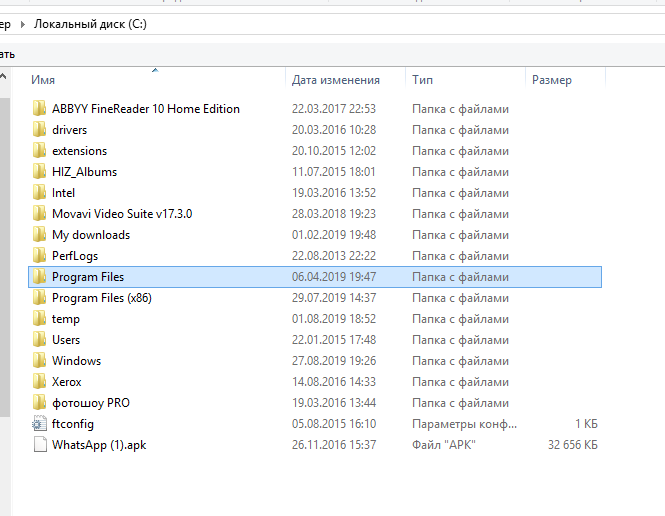Click Локальный диск (C:) in the address bar
This screenshot has height=516, width=665.
90,24
